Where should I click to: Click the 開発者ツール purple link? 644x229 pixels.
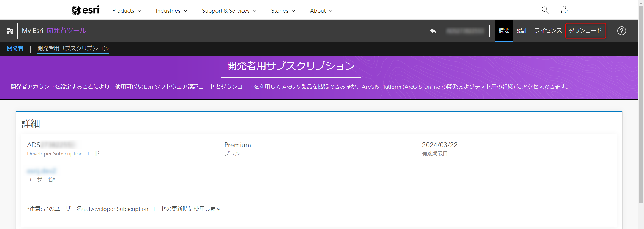point(67,31)
